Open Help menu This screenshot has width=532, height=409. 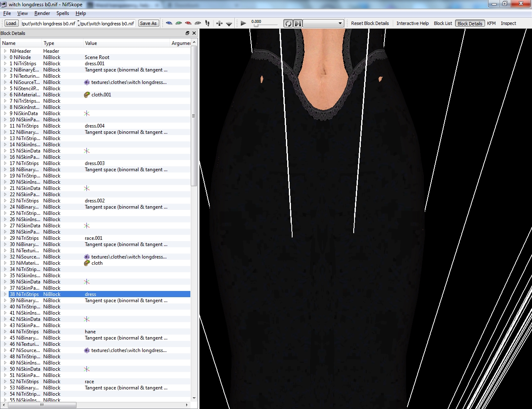point(81,13)
